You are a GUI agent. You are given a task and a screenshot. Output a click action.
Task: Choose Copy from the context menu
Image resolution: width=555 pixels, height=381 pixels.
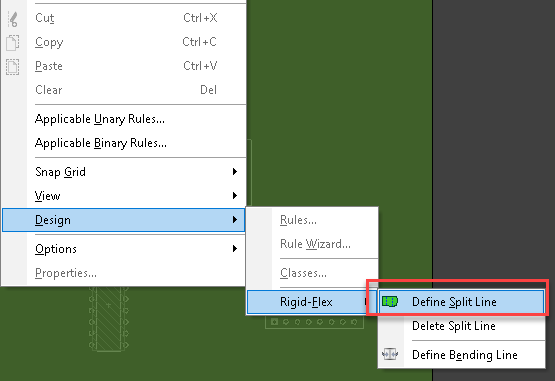(124, 42)
